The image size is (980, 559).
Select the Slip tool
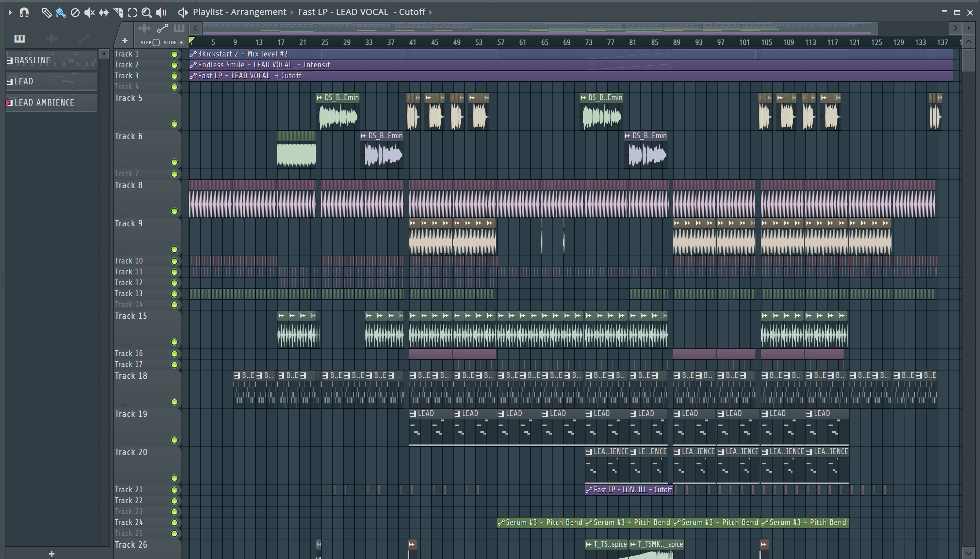(x=103, y=13)
